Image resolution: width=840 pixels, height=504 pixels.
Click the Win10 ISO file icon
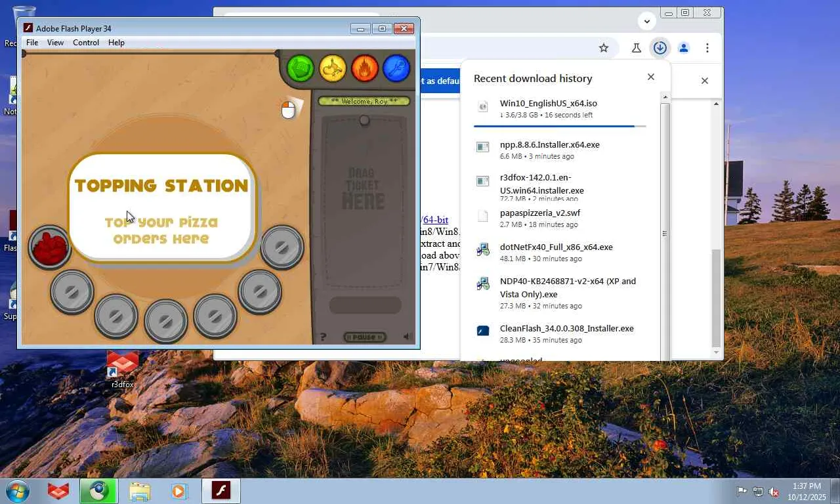483,106
